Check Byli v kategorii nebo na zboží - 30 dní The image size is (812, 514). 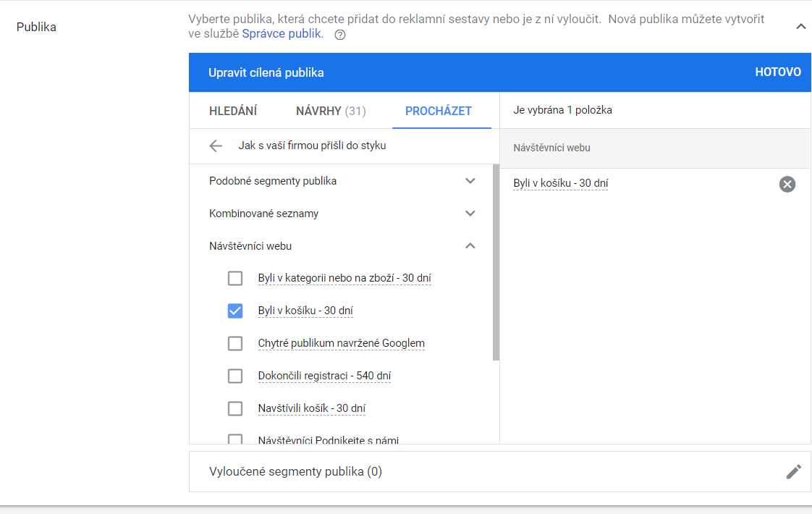click(235, 278)
